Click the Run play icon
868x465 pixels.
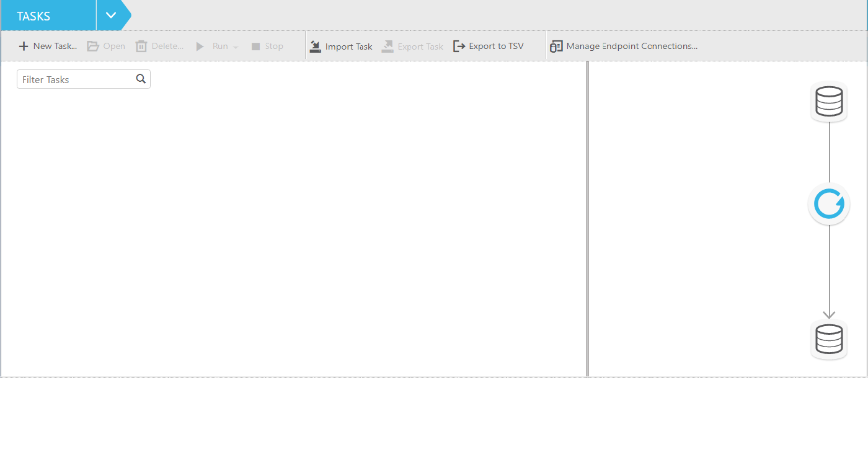(199, 45)
